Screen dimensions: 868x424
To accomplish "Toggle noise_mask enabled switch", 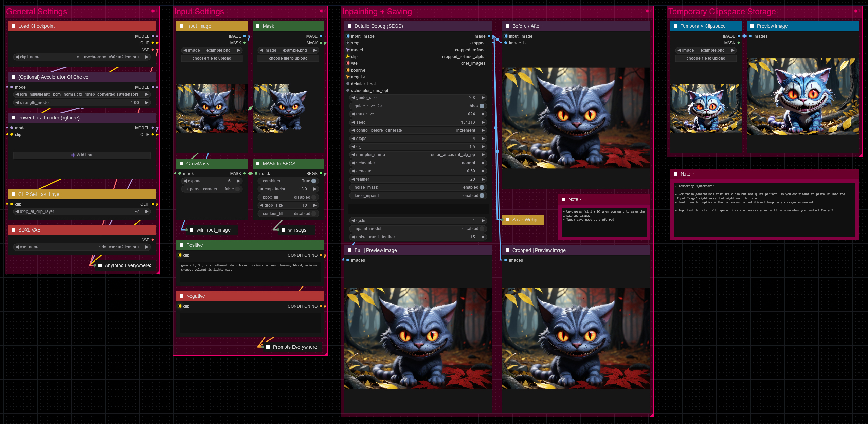I will tap(482, 187).
